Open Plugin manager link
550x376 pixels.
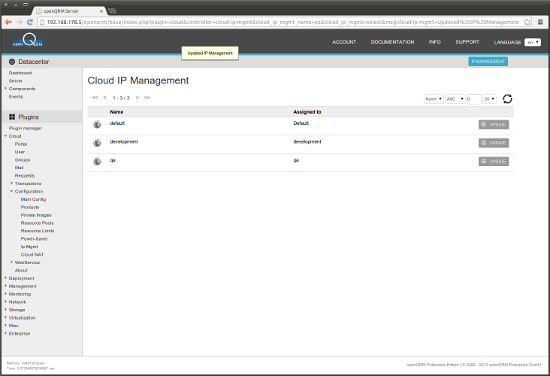pyautogui.click(x=25, y=128)
